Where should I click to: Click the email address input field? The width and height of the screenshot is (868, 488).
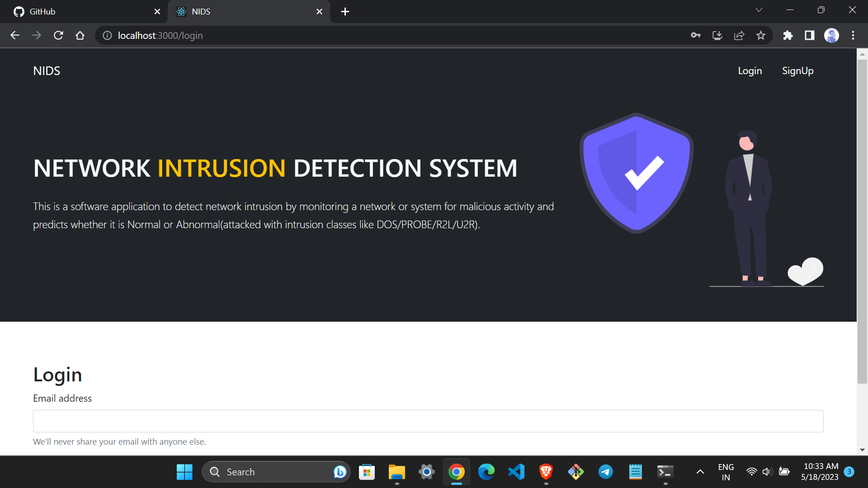[x=428, y=421]
